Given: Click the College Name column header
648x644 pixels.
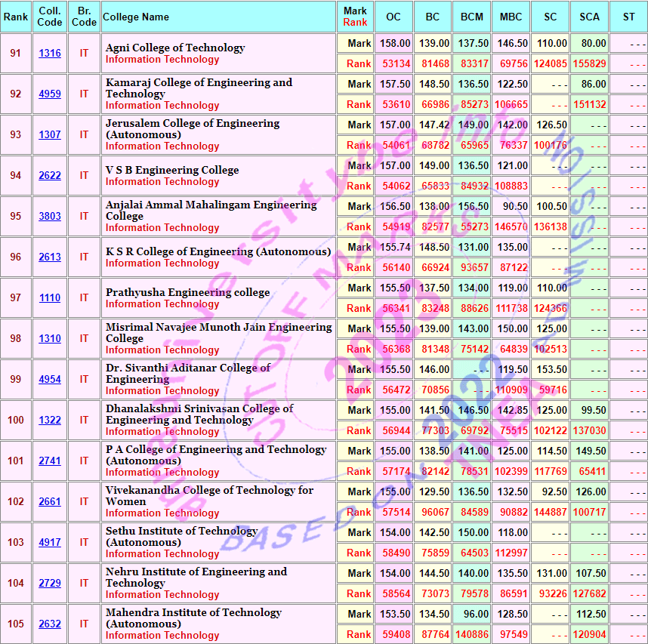Looking at the screenshot, I should 136,17.
